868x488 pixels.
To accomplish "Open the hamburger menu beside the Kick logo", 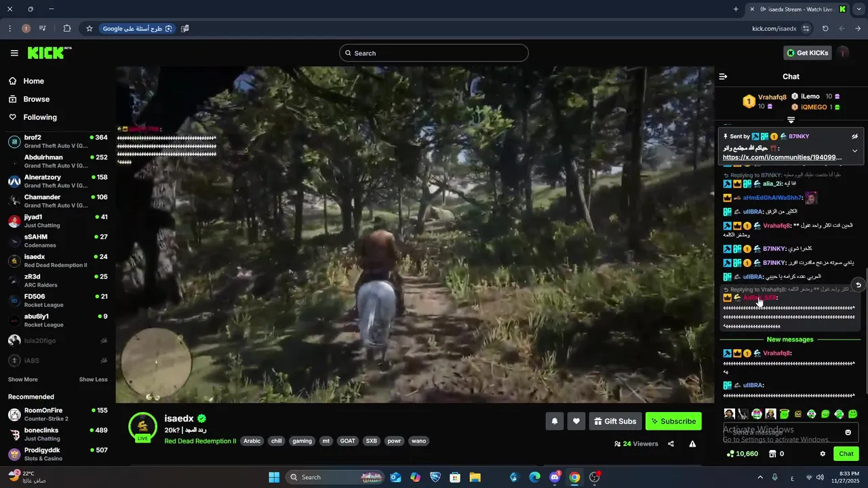I will coord(14,53).
